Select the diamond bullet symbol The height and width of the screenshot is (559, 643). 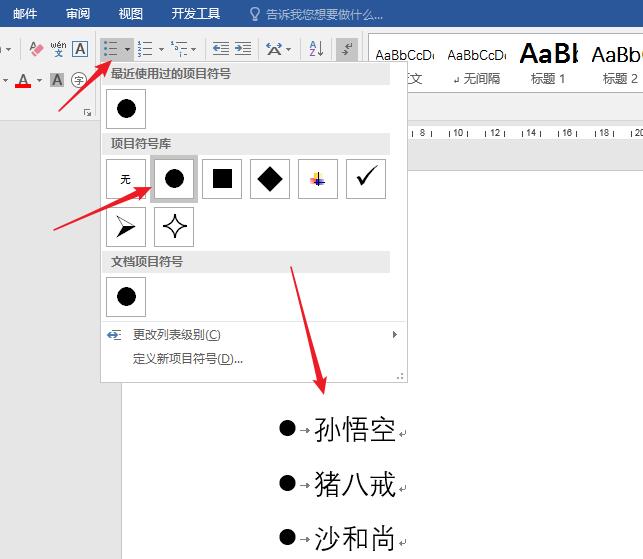pyautogui.click(x=270, y=179)
